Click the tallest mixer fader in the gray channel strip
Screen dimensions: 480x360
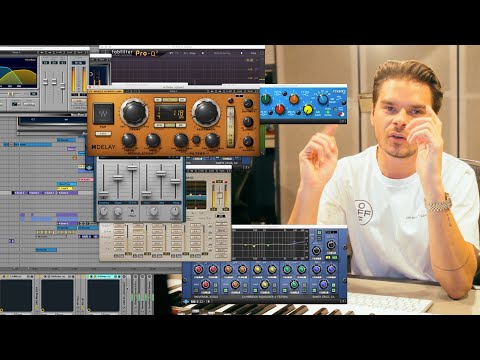point(132,168)
